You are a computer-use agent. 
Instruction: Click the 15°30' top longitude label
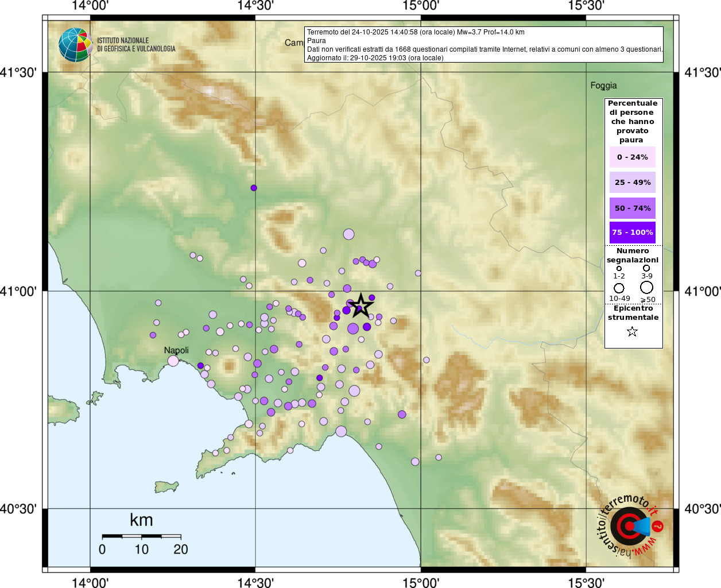pyautogui.click(x=586, y=6)
